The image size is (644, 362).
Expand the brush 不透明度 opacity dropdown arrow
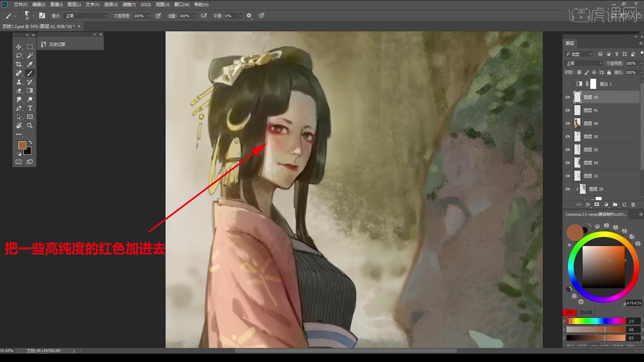click(x=149, y=16)
